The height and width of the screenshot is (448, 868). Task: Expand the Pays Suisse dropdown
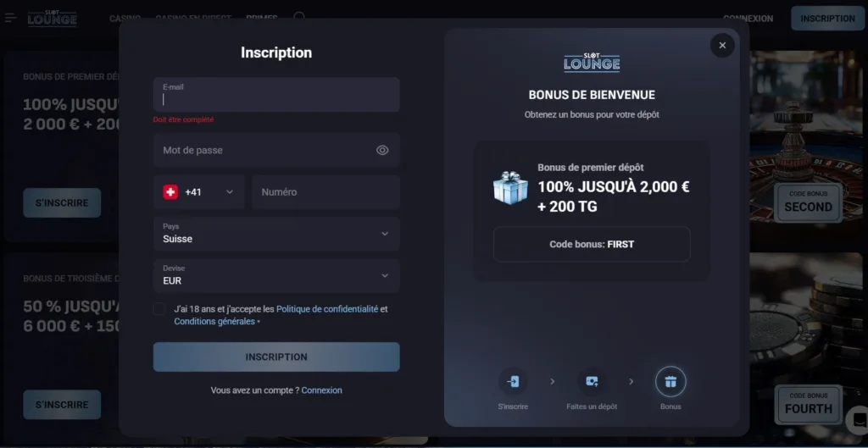276,234
